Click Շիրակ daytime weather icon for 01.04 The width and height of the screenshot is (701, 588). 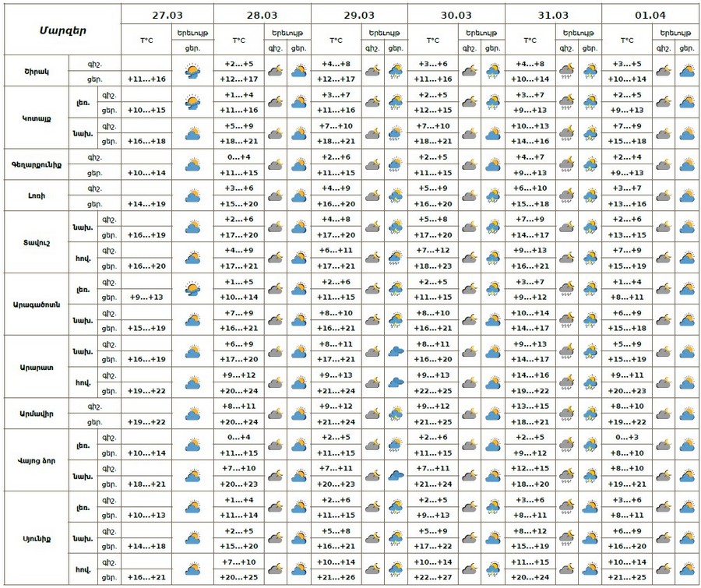687,71
